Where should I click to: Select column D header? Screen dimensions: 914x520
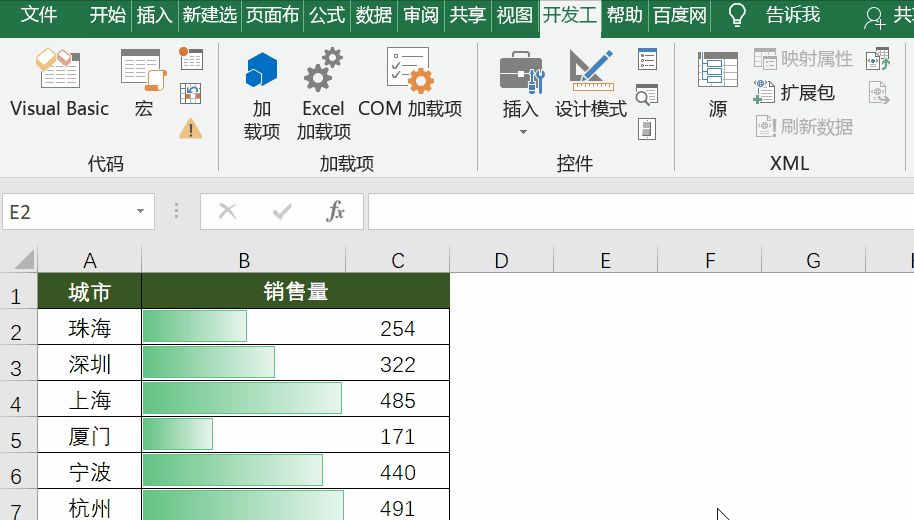[501, 260]
